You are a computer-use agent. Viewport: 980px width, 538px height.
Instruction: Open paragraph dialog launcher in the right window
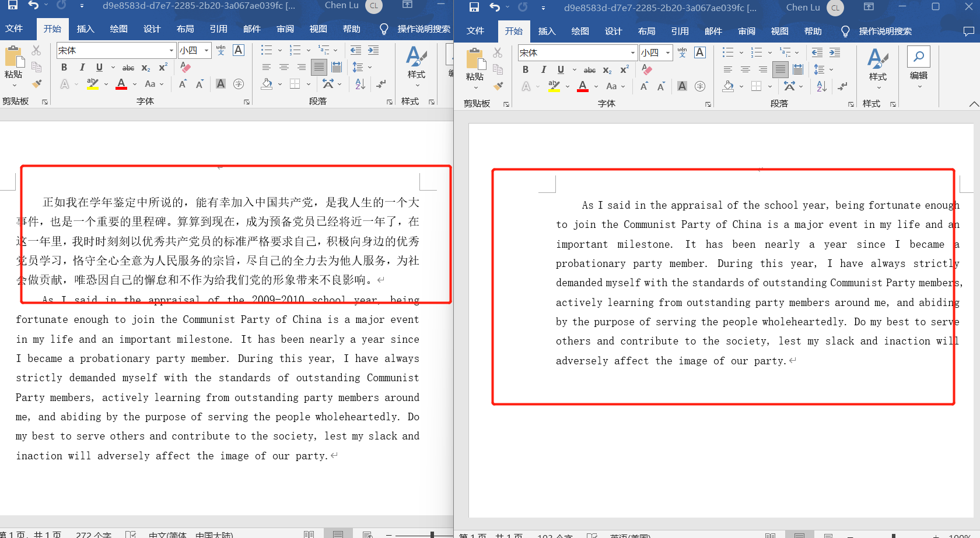tap(851, 104)
